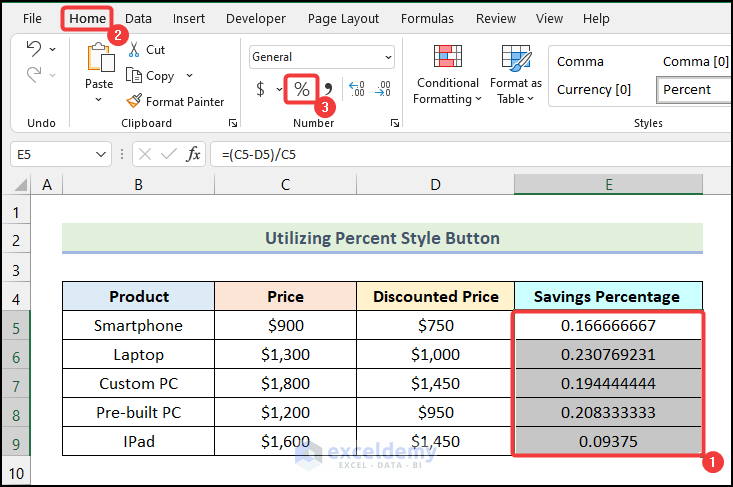
Task: Open the Number Format dropdown
Action: click(388, 58)
